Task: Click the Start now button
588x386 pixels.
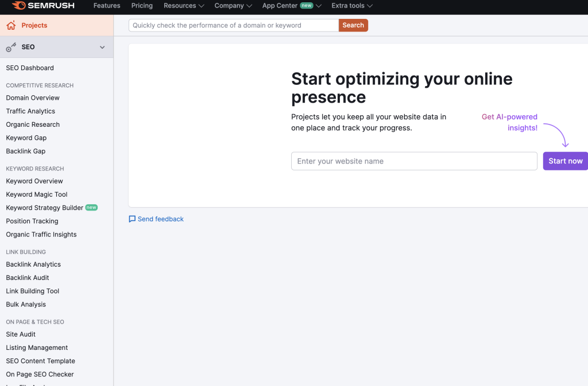Action: 565,161
